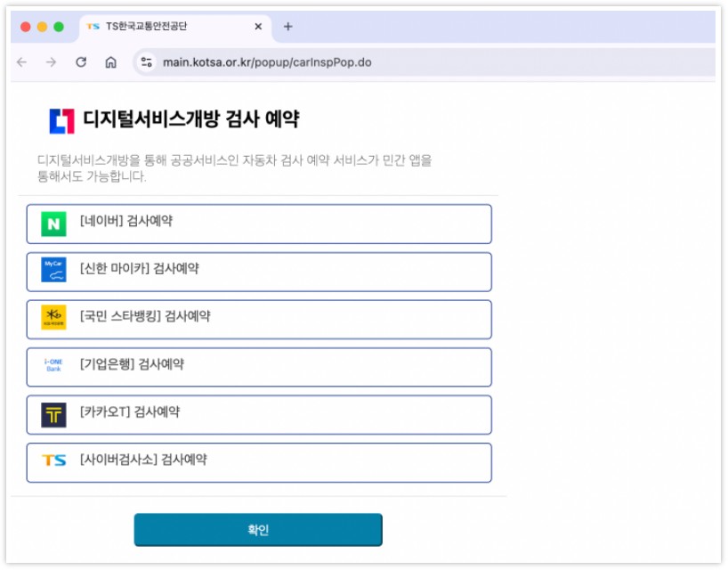Click the i-ONE Bank logo icon
The image size is (728, 570).
click(53, 365)
